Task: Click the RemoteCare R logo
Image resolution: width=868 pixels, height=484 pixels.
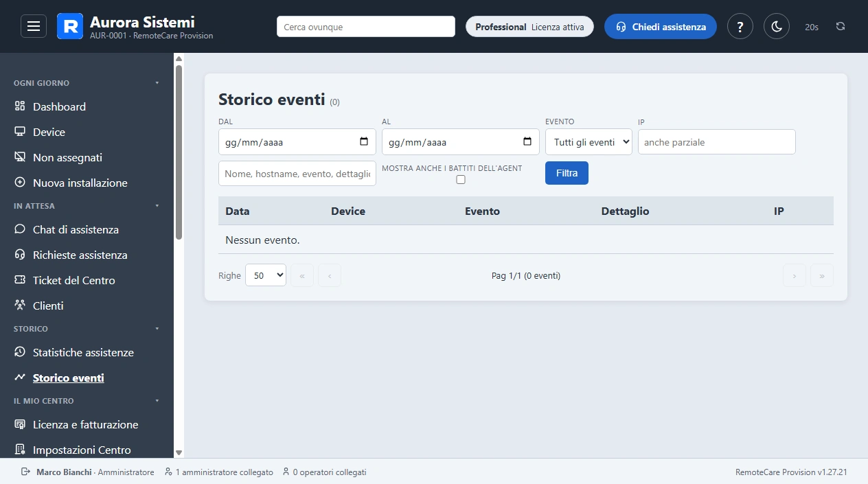Action: tap(69, 26)
